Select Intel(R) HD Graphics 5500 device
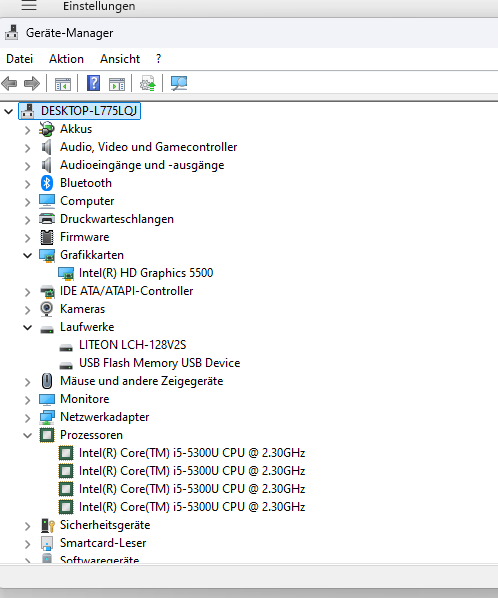The width and height of the screenshot is (498, 598). 146,273
